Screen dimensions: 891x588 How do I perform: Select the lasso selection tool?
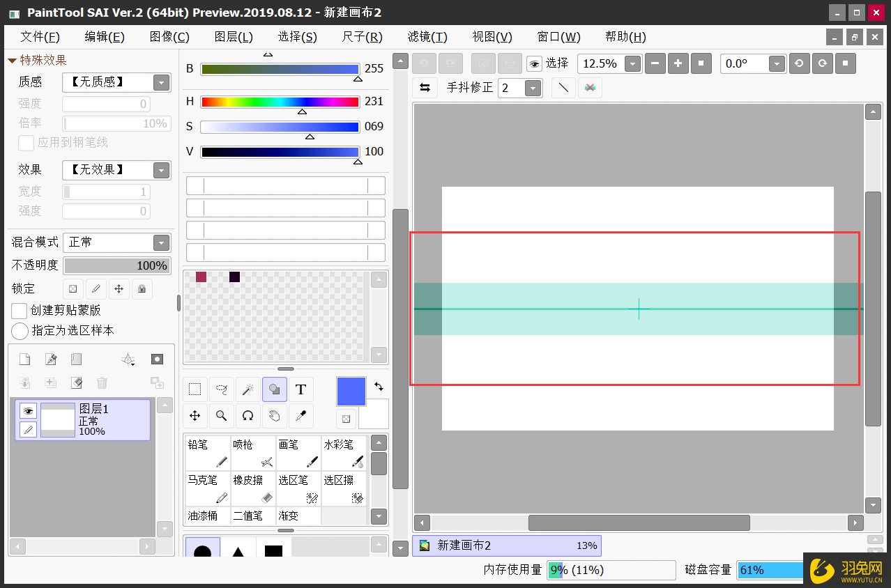tap(222, 389)
